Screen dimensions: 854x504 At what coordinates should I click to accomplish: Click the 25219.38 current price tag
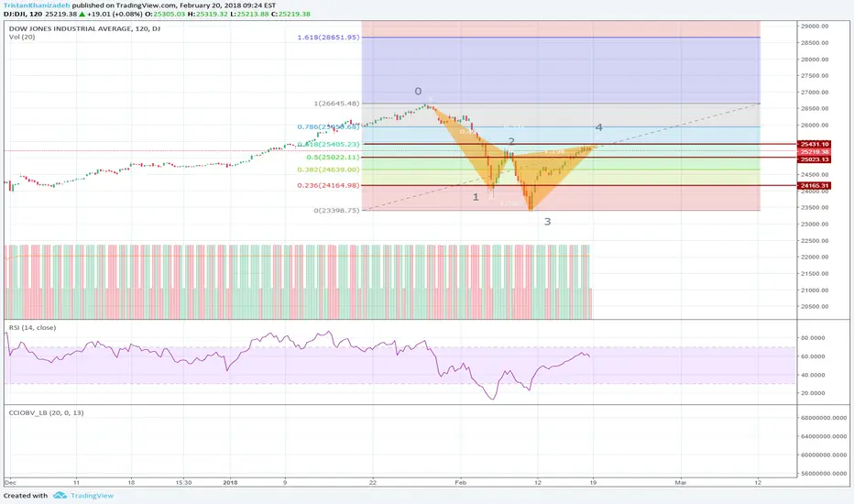(815, 151)
